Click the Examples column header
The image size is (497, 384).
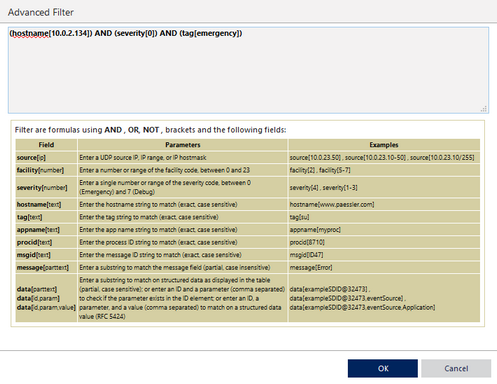point(384,145)
